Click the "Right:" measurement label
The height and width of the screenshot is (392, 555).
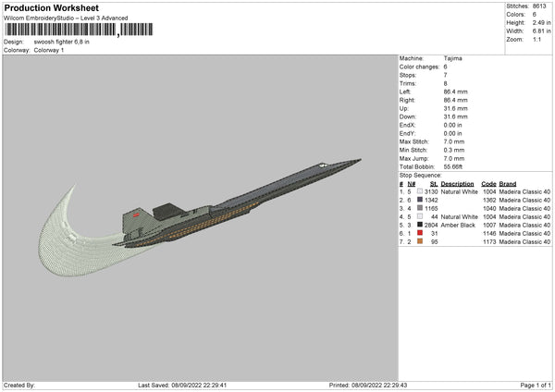(x=407, y=100)
